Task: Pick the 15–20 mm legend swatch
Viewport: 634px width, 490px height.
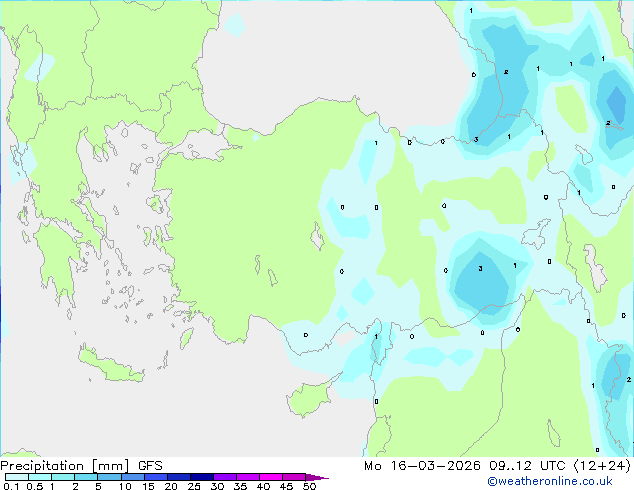Action: (156, 477)
